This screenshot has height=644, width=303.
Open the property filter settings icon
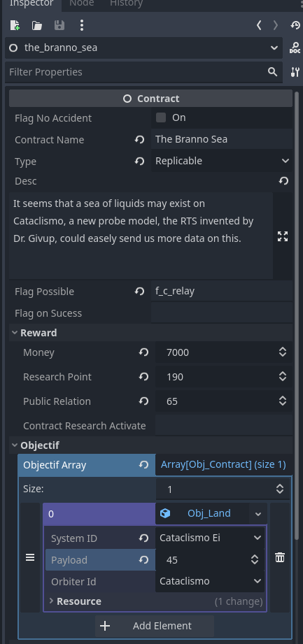click(x=295, y=72)
